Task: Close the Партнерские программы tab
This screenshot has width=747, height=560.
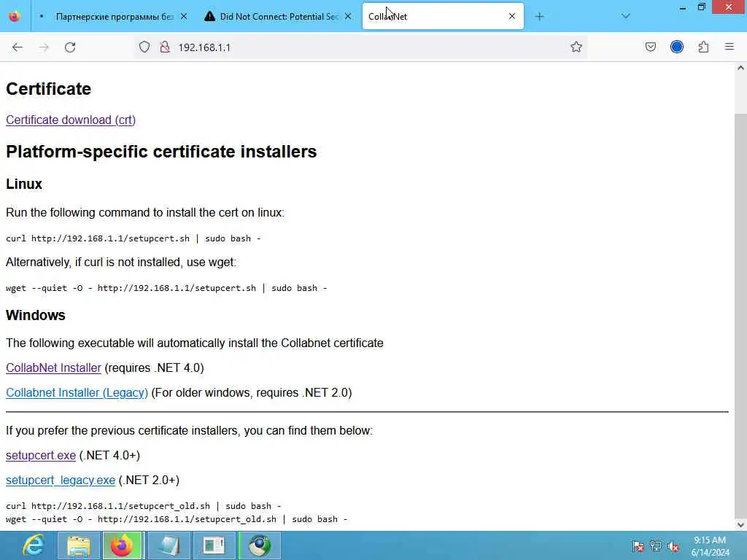Action: click(x=184, y=17)
